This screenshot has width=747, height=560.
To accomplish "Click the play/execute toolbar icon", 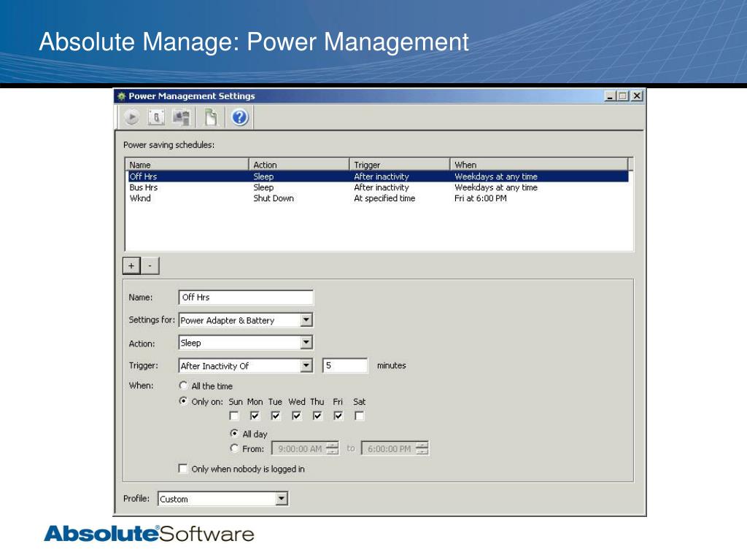I will tap(132, 117).
